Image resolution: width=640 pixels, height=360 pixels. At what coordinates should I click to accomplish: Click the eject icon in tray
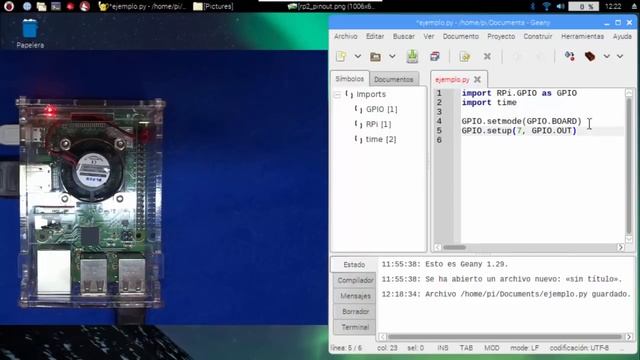[x=634, y=6]
